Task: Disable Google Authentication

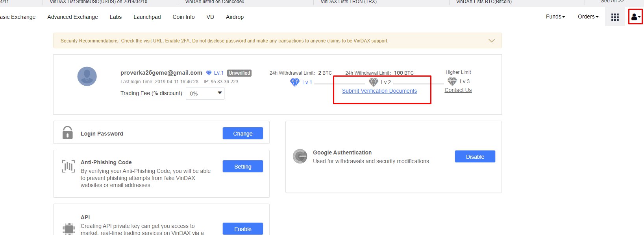Action: [475, 156]
